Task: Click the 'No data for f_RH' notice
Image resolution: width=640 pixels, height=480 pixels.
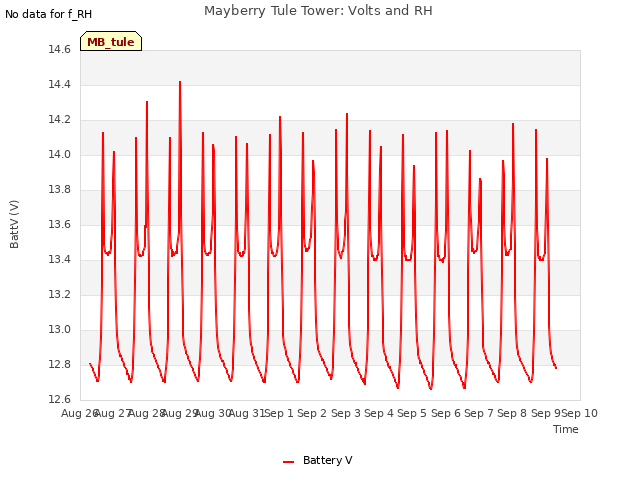Action: point(49,14)
